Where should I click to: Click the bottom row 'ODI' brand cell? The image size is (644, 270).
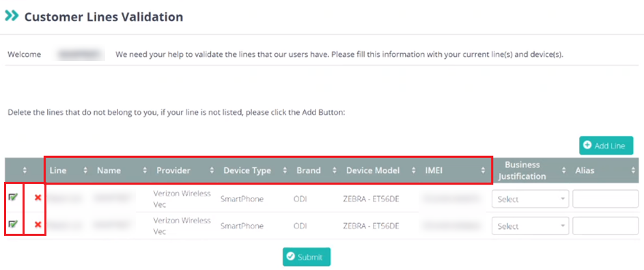300,226
